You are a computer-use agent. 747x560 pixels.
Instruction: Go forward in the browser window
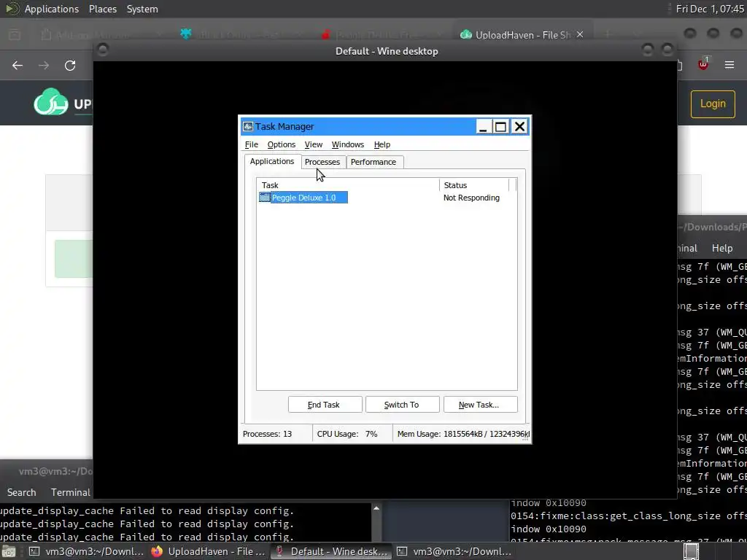44,65
